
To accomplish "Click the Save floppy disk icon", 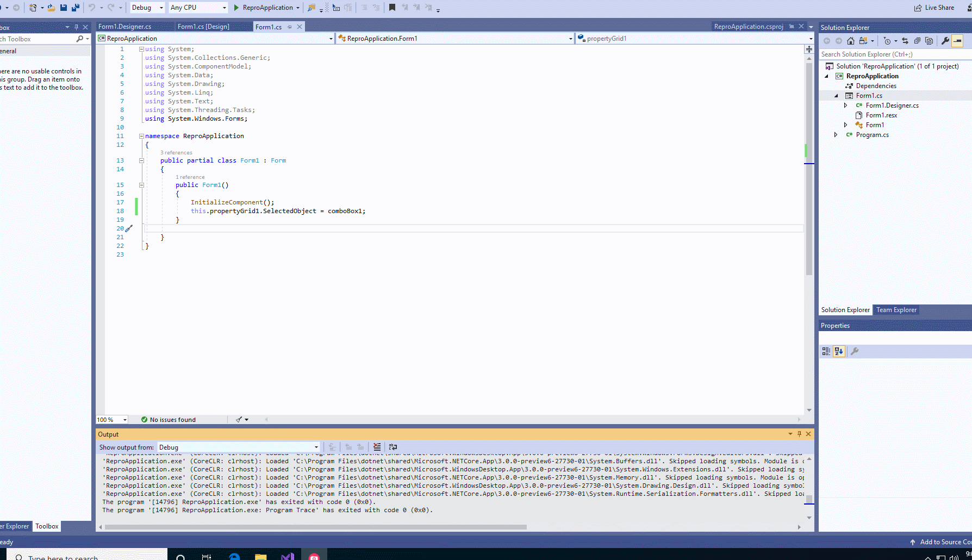I will (x=64, y=8).
